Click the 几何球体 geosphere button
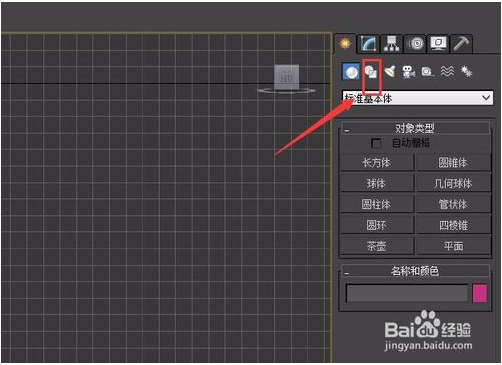 coord(453,183)
